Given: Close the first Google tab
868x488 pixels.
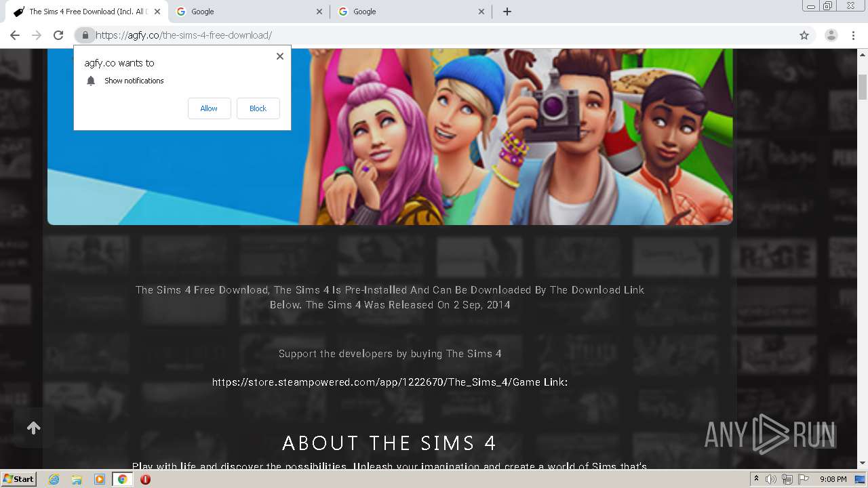Looking at the screenshot, I should tap(319, 12).
